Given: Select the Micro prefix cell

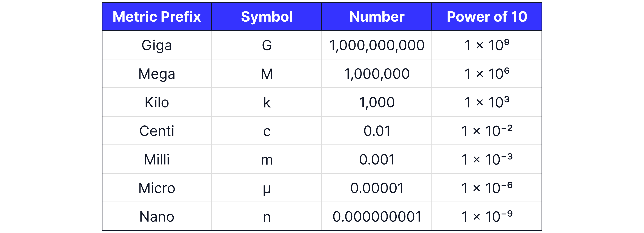Looking at the screenshot, I should coord(157,188).
